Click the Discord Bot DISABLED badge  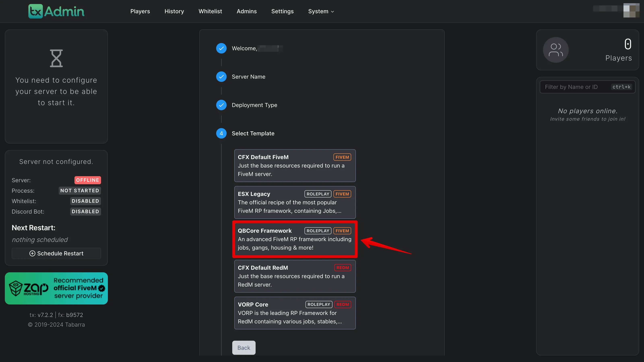click(x=85, y=212)
